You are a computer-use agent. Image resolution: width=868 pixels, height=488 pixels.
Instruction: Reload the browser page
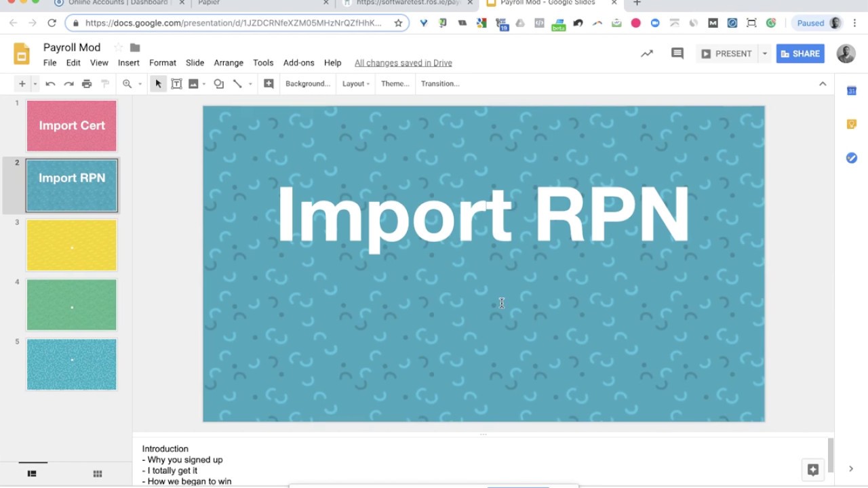(x=52, y=23)
